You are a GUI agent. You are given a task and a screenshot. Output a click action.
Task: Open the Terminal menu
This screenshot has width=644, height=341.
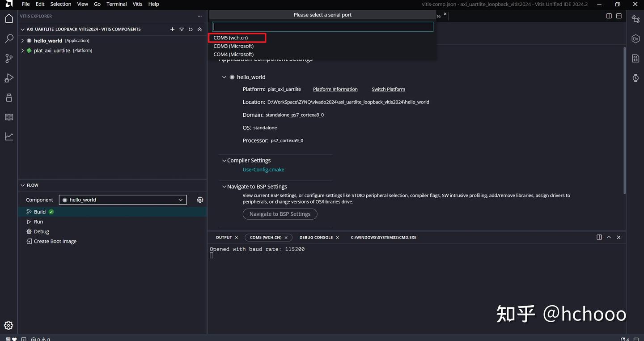(117, 4)
